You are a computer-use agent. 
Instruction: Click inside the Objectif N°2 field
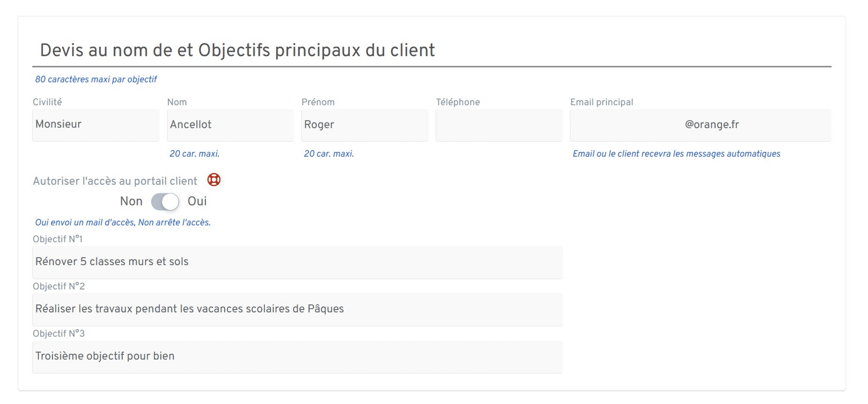pyautogui.click(x=296, y=309)
